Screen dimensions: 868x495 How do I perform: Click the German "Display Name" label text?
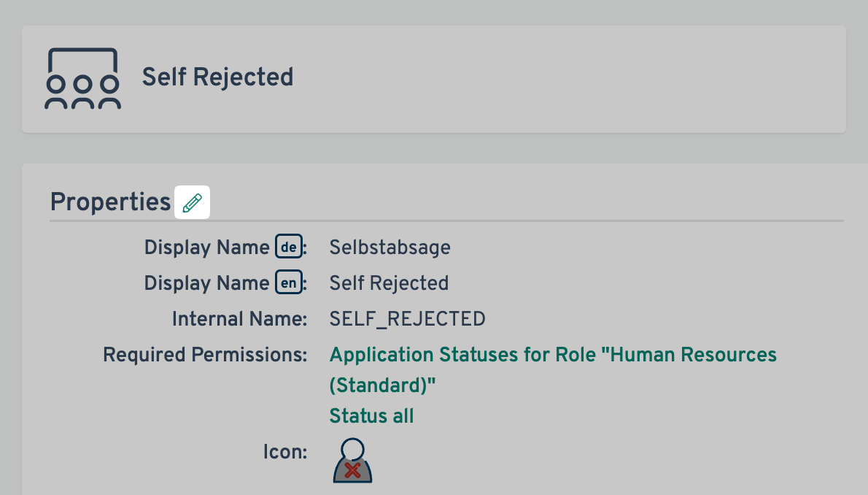(206, 247)
